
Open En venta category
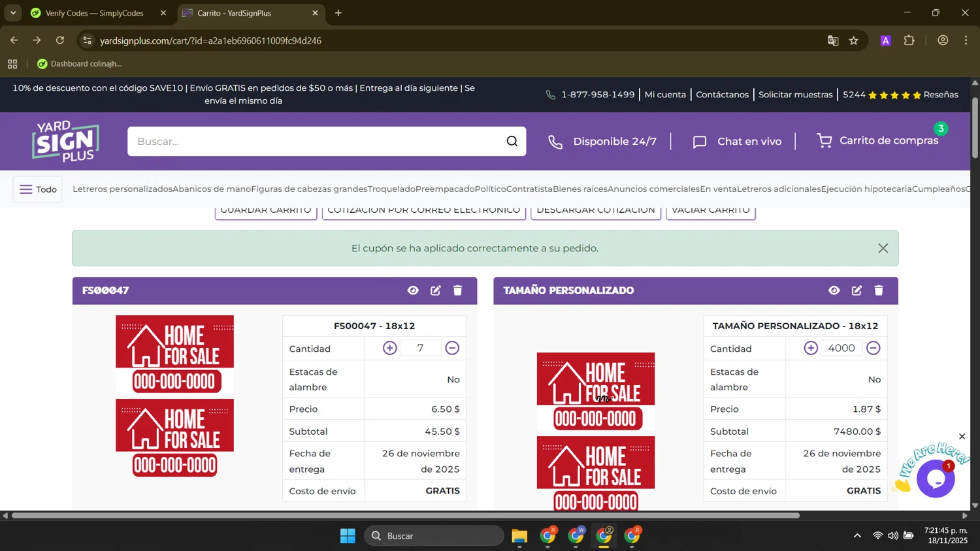point(719,189)
